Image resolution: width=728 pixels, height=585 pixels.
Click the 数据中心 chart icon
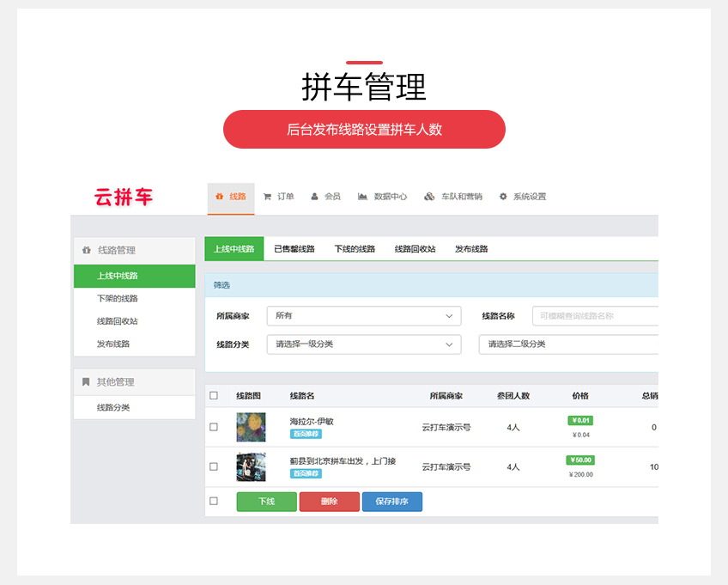[363, 197]
